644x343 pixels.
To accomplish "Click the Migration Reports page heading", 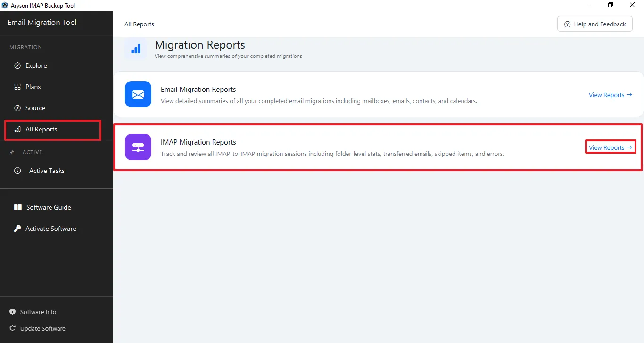I will [x=200, y=45].
